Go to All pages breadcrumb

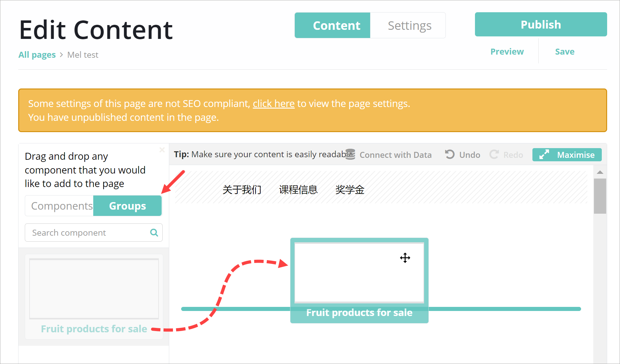coord(37,55)
